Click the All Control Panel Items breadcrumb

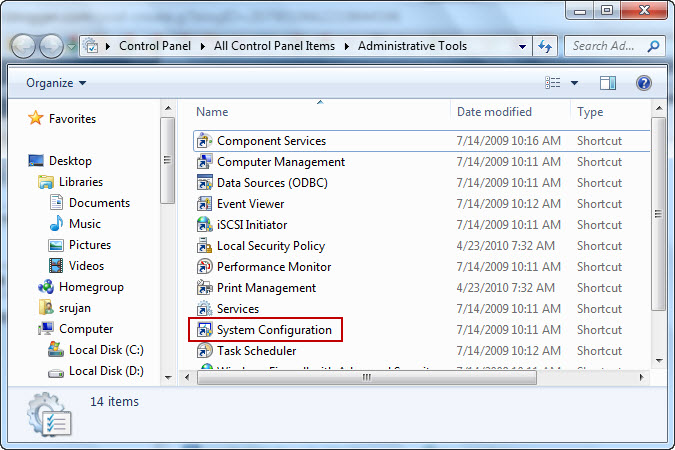[x=274, y=46]
